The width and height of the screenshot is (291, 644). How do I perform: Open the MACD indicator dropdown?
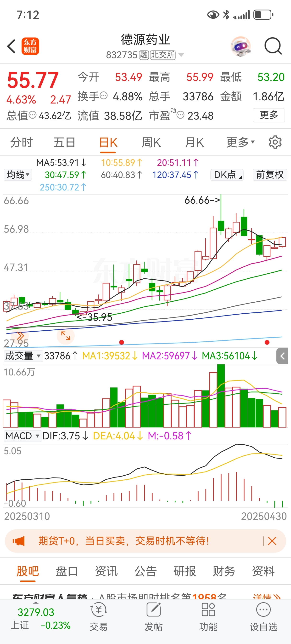coord(22,436)
